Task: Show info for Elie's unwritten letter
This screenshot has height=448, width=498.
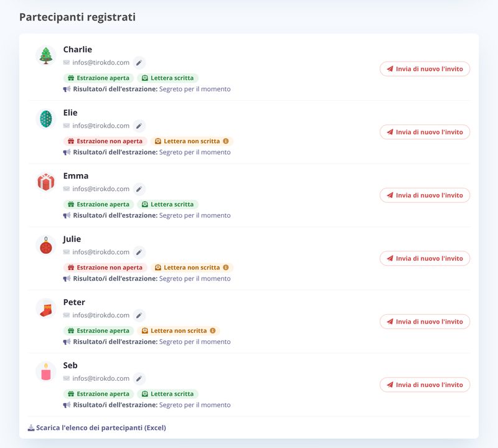Action: point(226,141)
